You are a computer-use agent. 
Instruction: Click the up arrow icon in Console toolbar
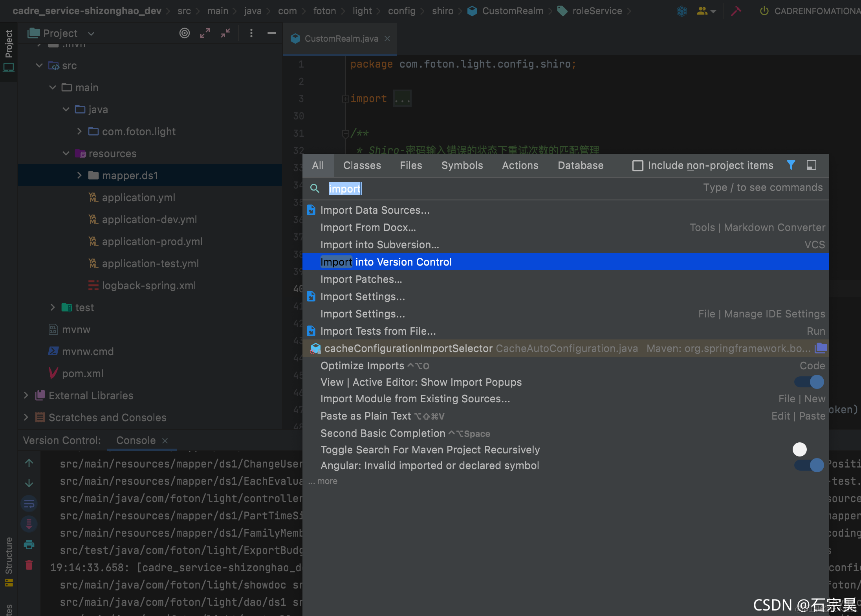pyautogui.click(x=29, y=463)
